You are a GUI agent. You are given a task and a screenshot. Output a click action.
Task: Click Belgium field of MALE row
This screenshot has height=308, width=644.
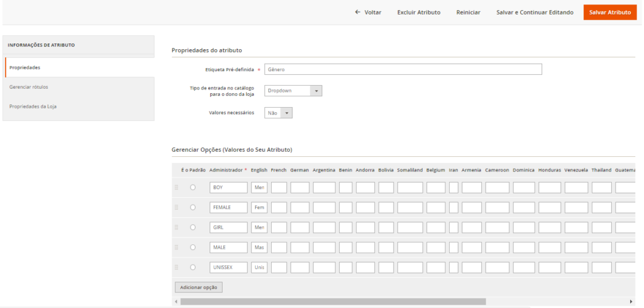click(436, 247)
